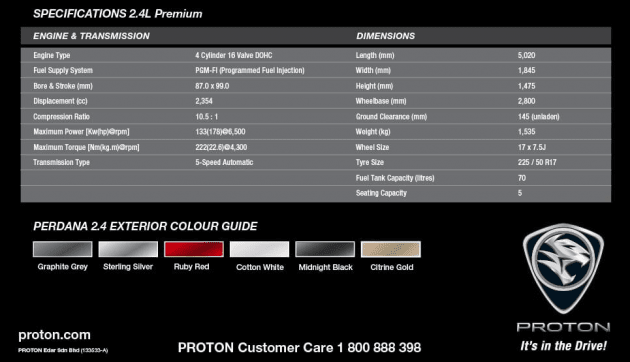This screenshot has width=630, height=362.
Task: Click 'PERDANA 2.4 EXTERIOR COLOUR GUIDE' heading
Action: click(x=145, y=226)
